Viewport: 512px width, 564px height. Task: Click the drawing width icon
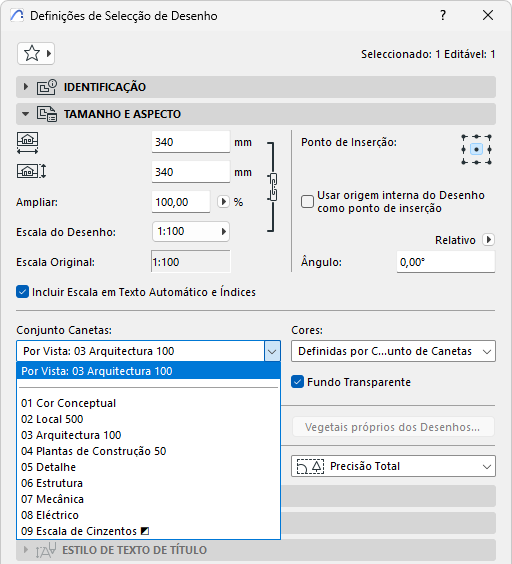(28, 143)
